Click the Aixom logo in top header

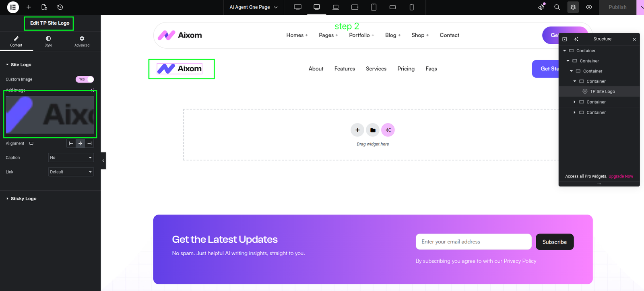pos(180,35)
